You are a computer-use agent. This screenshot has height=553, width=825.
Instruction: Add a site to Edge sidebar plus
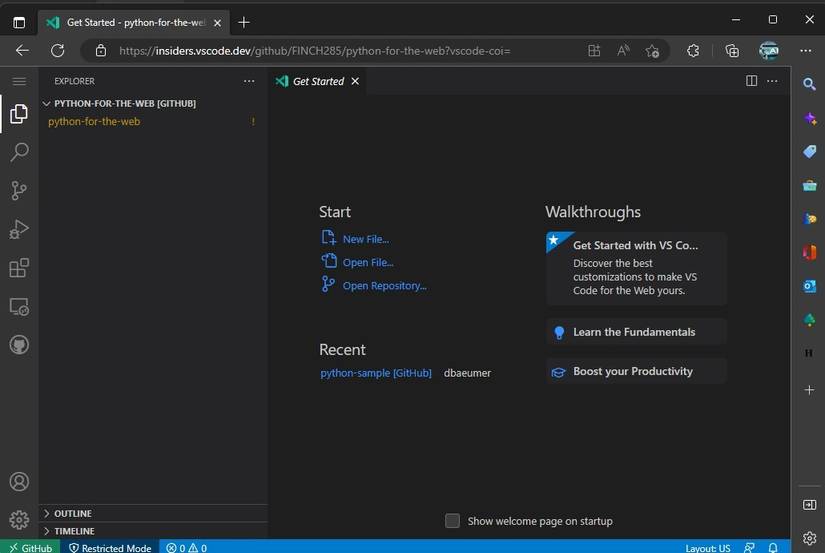809,390
